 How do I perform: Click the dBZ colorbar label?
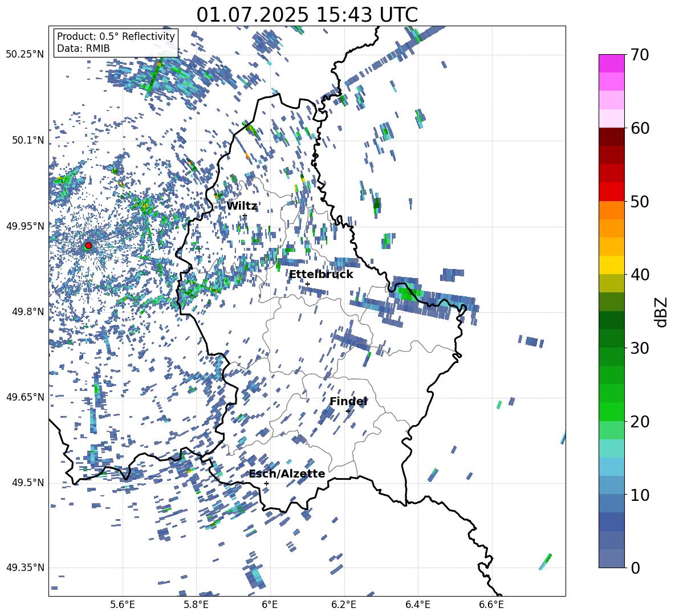662,312
